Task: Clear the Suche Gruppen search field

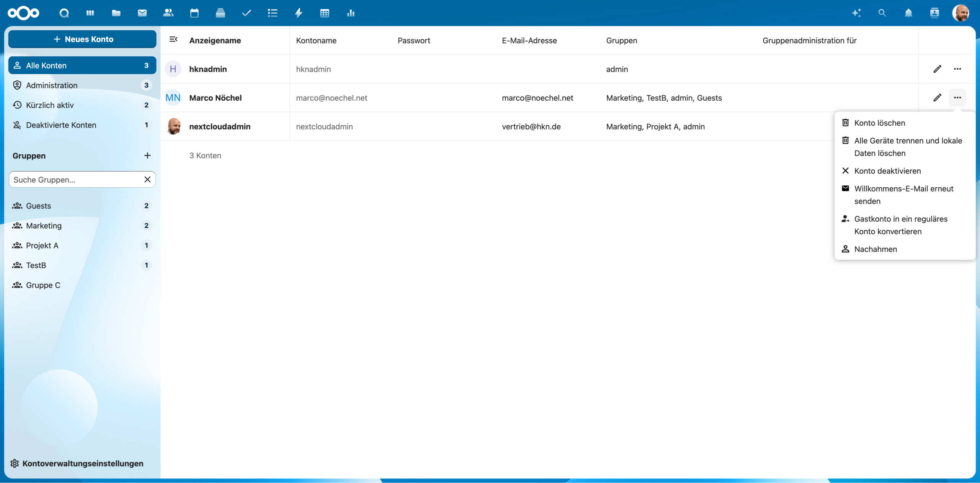Action: [x=148, y=179]
